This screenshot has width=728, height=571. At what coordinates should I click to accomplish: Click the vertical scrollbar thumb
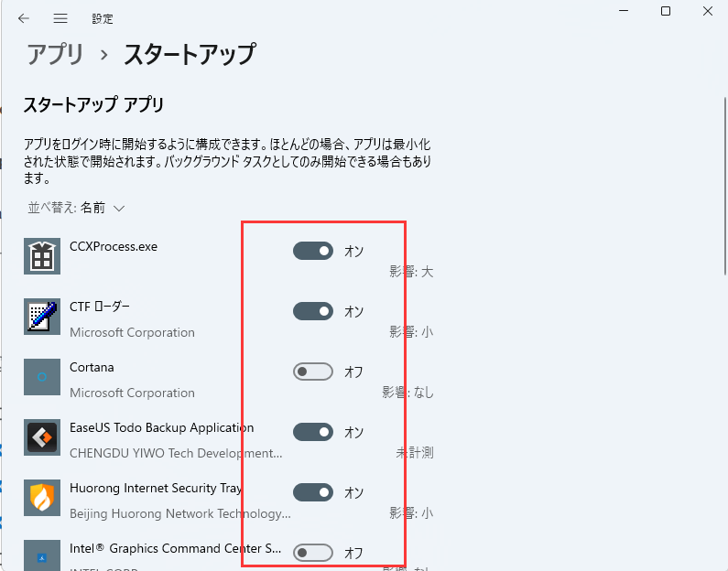pyautogui.click(x=725, y=186)
